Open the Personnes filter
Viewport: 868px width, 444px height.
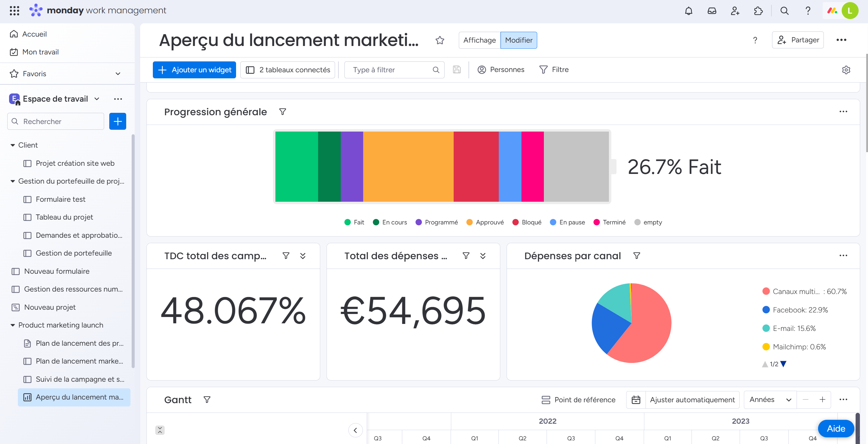point(501,70)
